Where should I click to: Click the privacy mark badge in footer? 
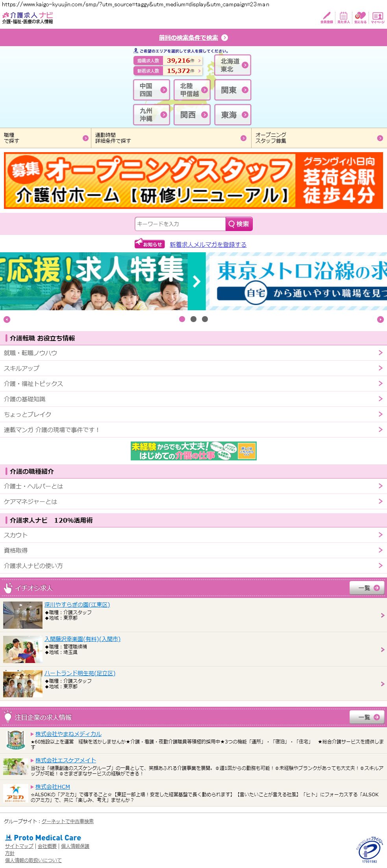[x=369, y=851]
